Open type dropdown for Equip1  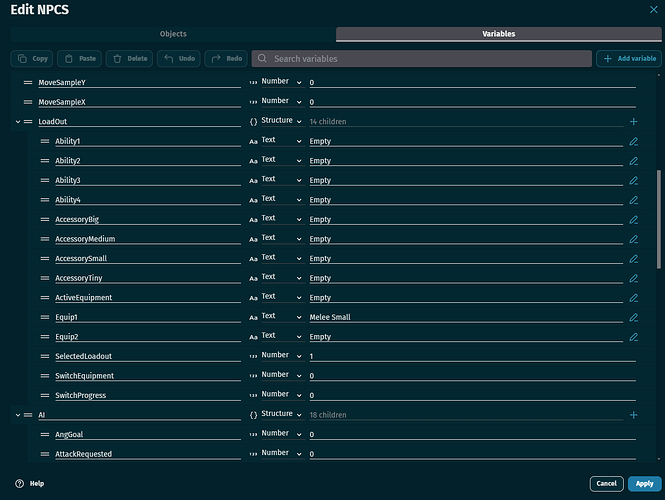point(281,316)
